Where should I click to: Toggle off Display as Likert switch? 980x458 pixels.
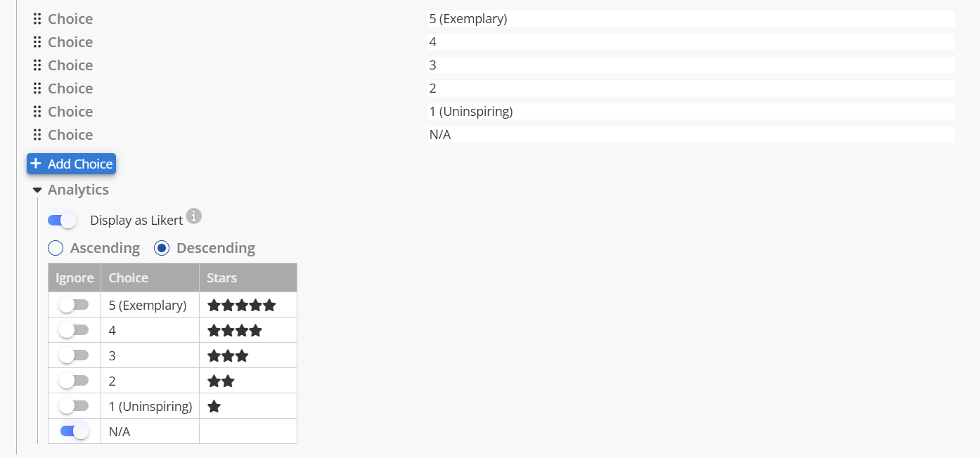[x=62, y=221]
